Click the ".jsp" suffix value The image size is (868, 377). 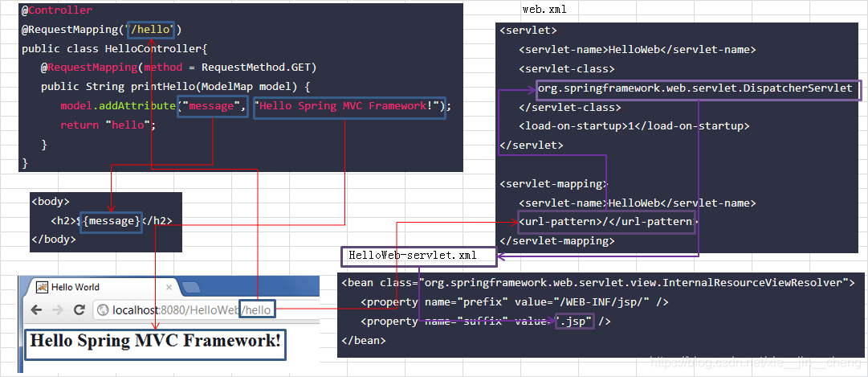[574, 322]
